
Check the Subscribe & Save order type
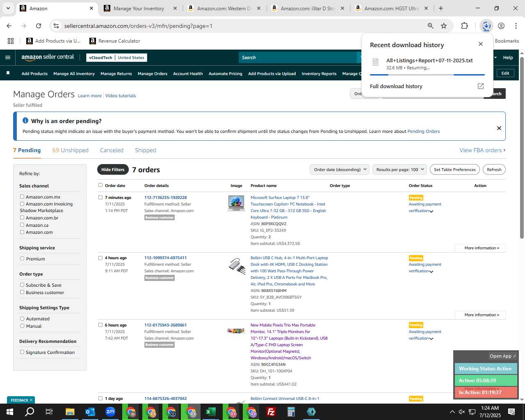click(22, 285)
